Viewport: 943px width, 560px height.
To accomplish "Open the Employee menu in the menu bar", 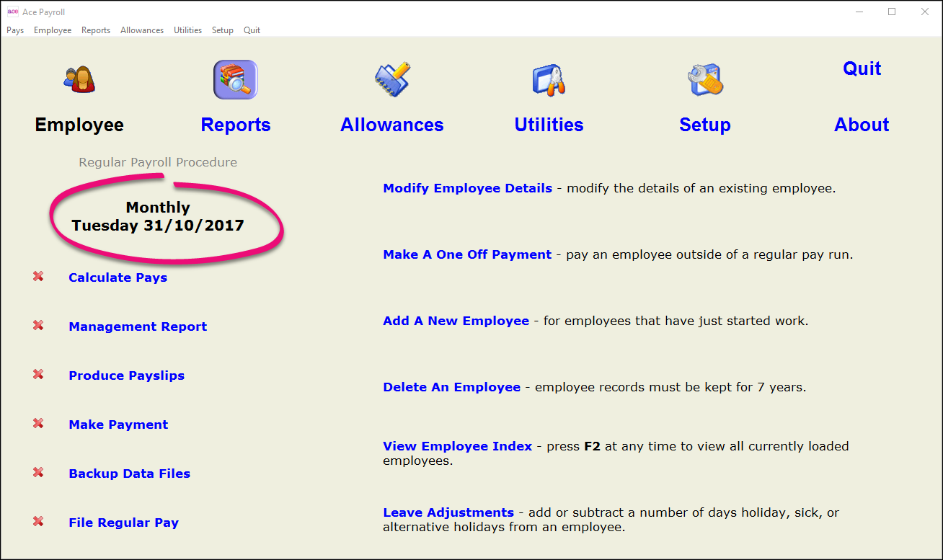I will (x=52, y=30).
